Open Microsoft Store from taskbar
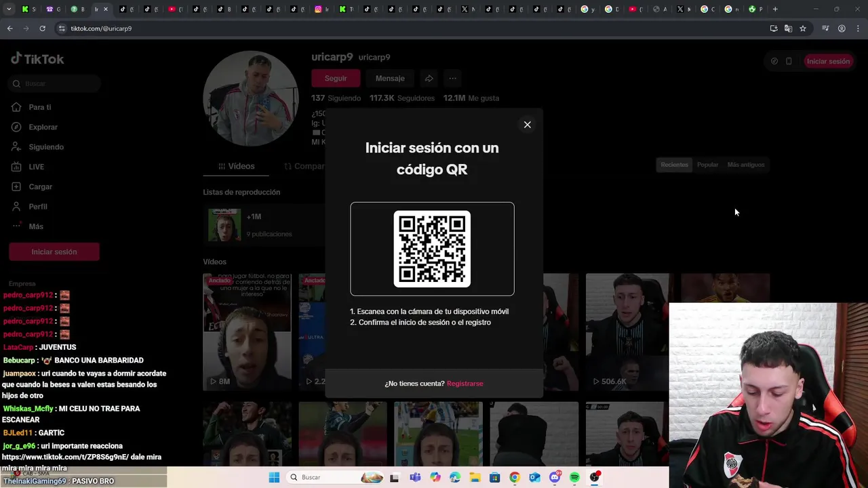This screenshot has height=488, width=868. [x=495, y=477]
